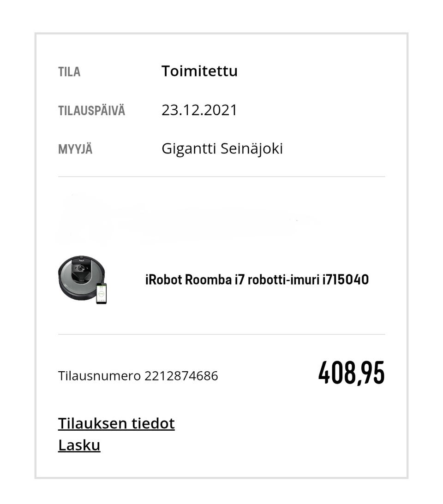The width and height of the screenshot is (443, 504).
Task: Click the TILAUSPÄIVÄ label
Action: point(91,111)
